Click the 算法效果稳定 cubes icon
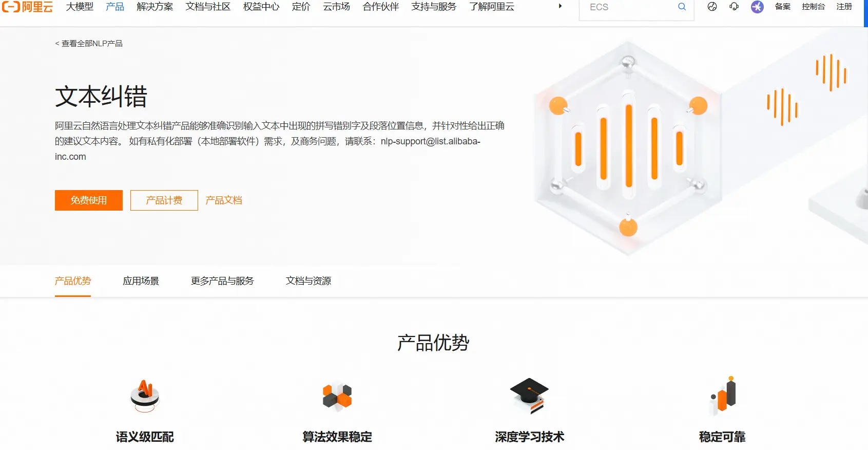The height and width of the screenshot is (450, 868). click(x=337, y=396)
